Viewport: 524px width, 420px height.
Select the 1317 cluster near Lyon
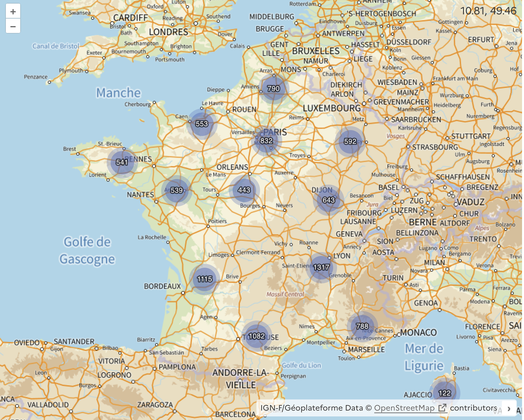point(322,267)
